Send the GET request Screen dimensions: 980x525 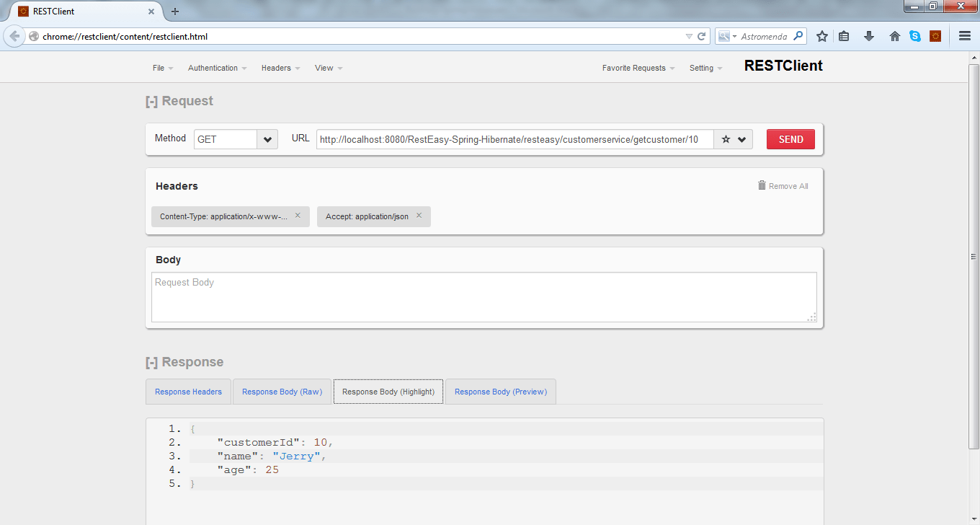tap(790, 138)
